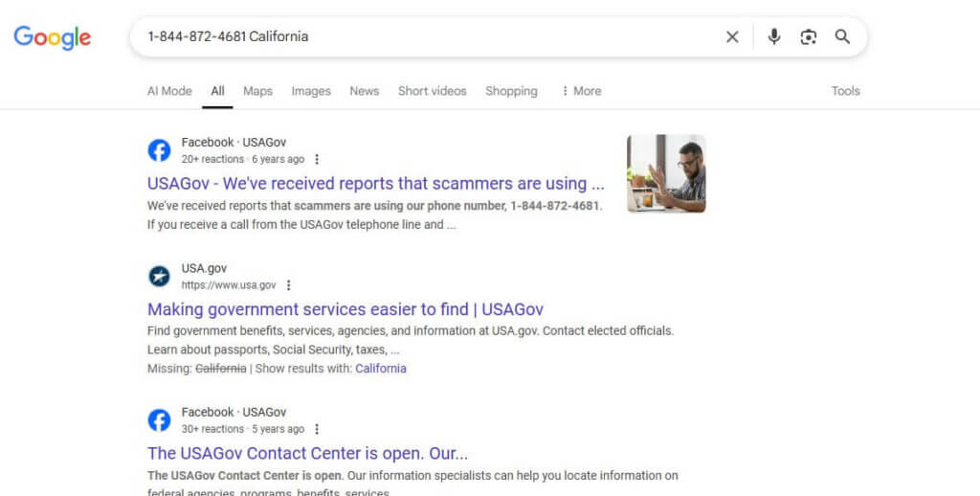Open 'Making government services easier to find' link
980x496 pixels.
[345, 309]
